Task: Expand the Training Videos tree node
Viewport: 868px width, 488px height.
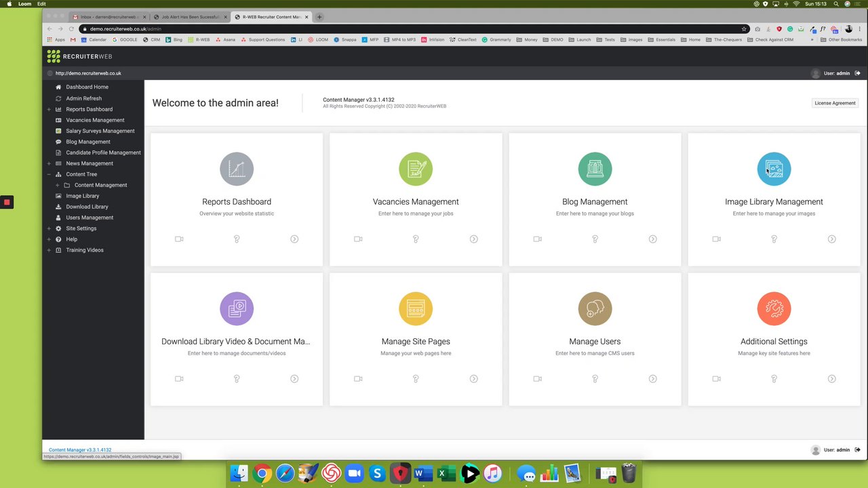Action: click(x=49, y=250)
